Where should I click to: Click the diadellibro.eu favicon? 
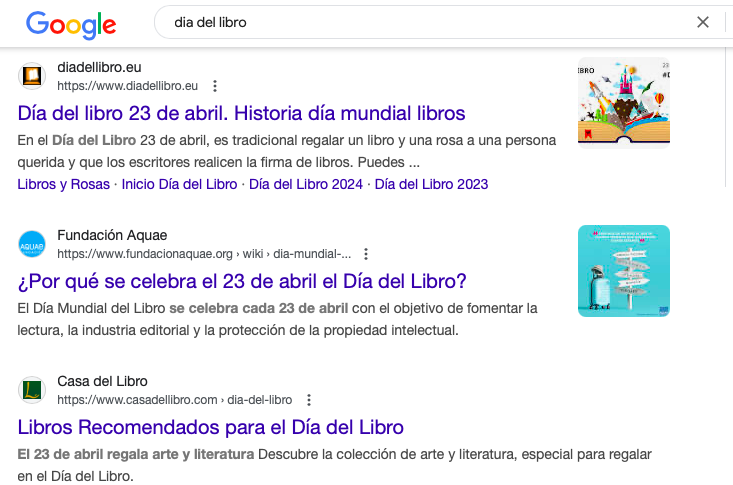pos(32,76)
